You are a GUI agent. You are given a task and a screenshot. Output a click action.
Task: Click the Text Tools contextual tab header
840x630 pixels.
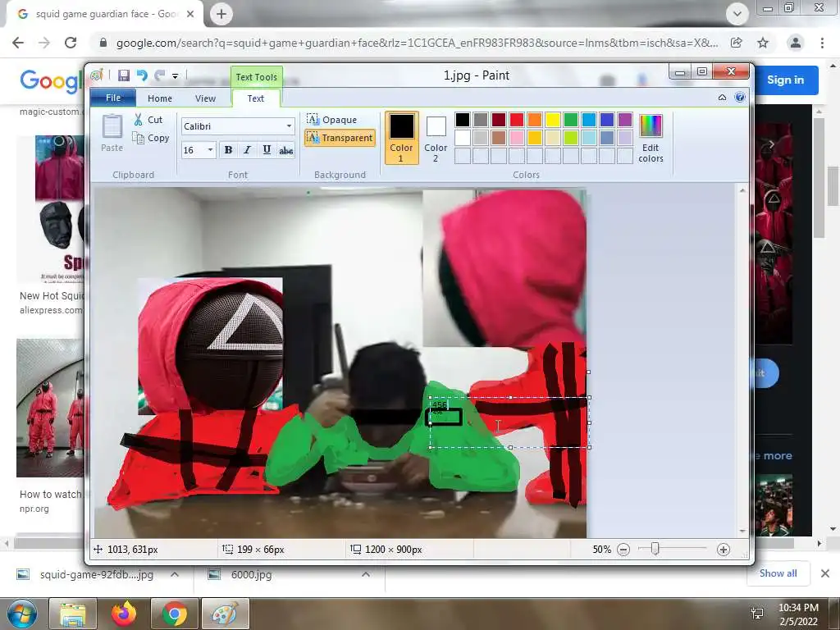click(257, 77)
